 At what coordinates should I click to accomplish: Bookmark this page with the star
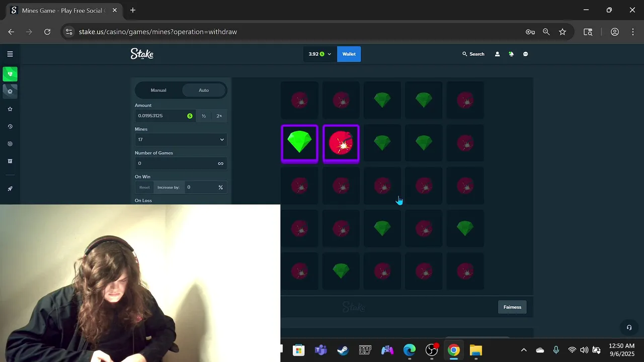[562, 32]
